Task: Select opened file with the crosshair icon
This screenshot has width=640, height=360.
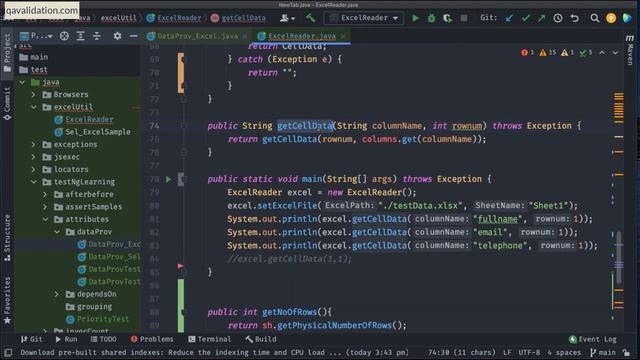Action: (64, 36)
